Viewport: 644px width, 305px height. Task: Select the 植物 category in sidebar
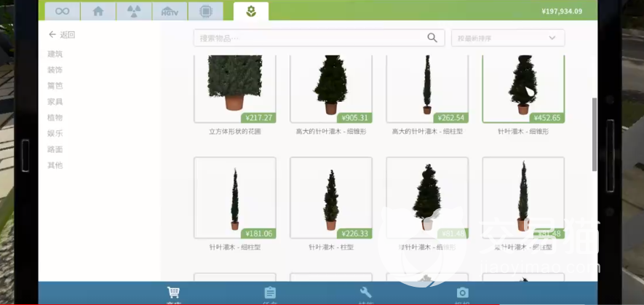(x=55, y=118)
